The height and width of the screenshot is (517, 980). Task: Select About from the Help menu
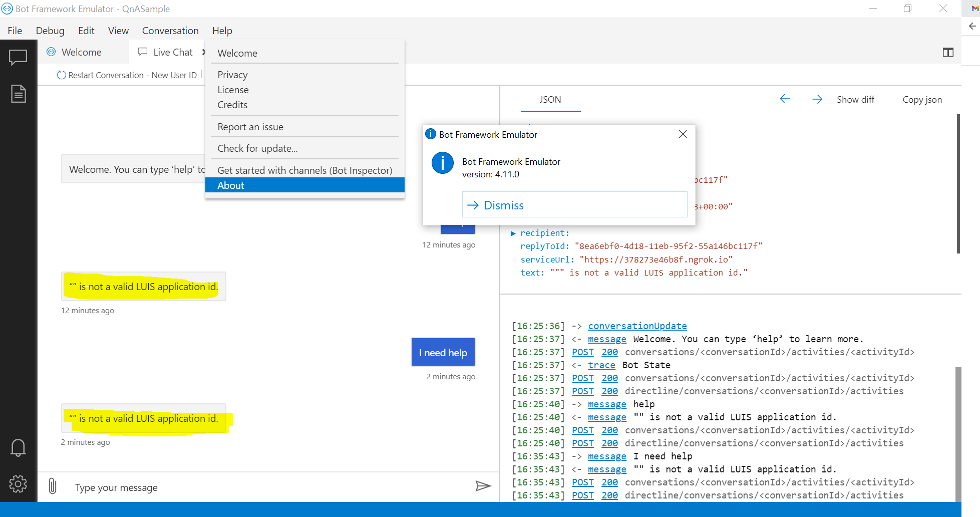[x=230, y=185]
